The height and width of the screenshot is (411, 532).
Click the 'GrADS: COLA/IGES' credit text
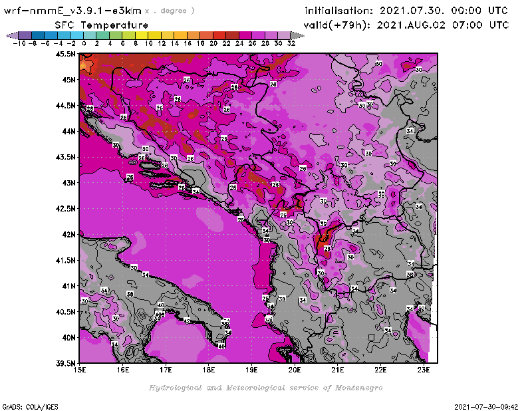(30, 407)
